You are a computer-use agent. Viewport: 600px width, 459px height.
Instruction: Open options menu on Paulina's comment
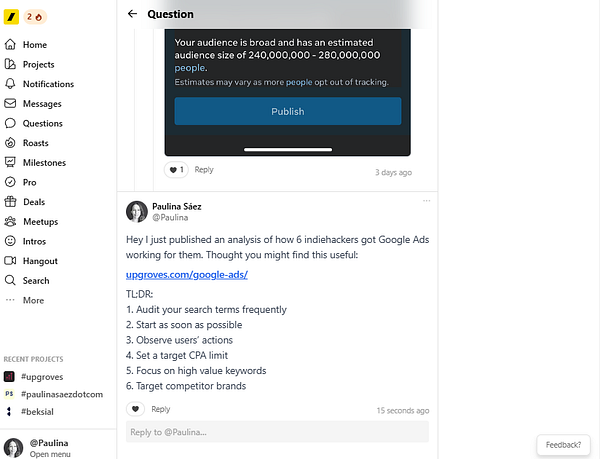click(426, 201)
